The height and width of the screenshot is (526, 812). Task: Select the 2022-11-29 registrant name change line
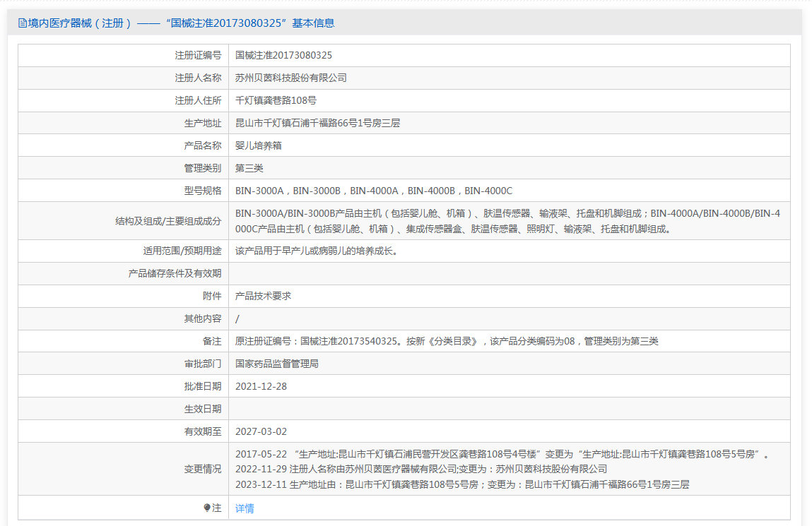(x=421, y=469)
